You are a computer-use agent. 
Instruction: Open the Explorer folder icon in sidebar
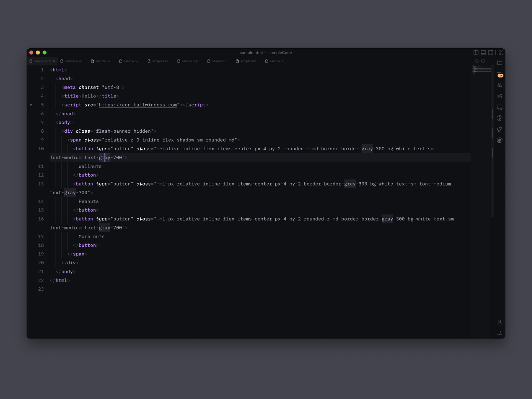[499, 63]
